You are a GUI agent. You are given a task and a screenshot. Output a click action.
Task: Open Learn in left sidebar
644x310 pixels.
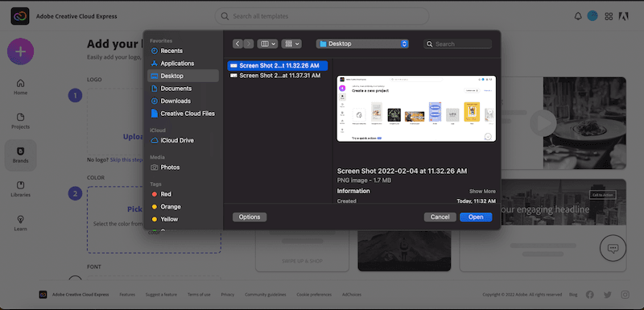click(x=21, y=223)
